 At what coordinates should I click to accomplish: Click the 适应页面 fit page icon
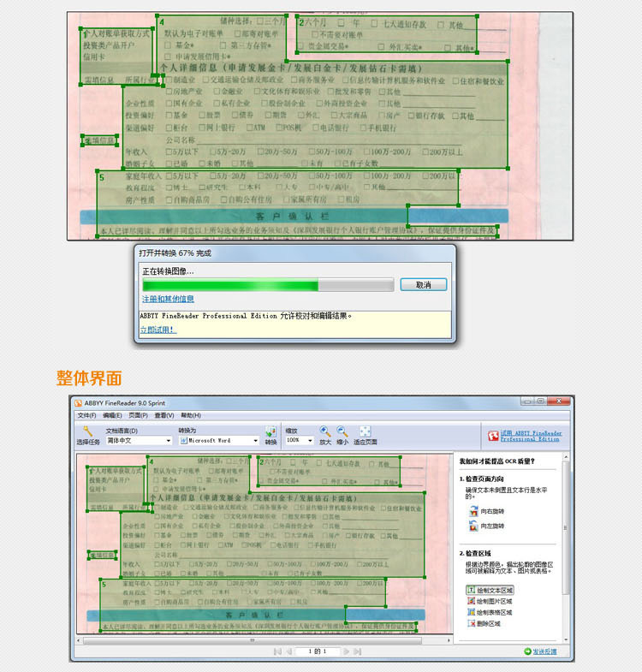pyautogui.click(x=365, y=431)
